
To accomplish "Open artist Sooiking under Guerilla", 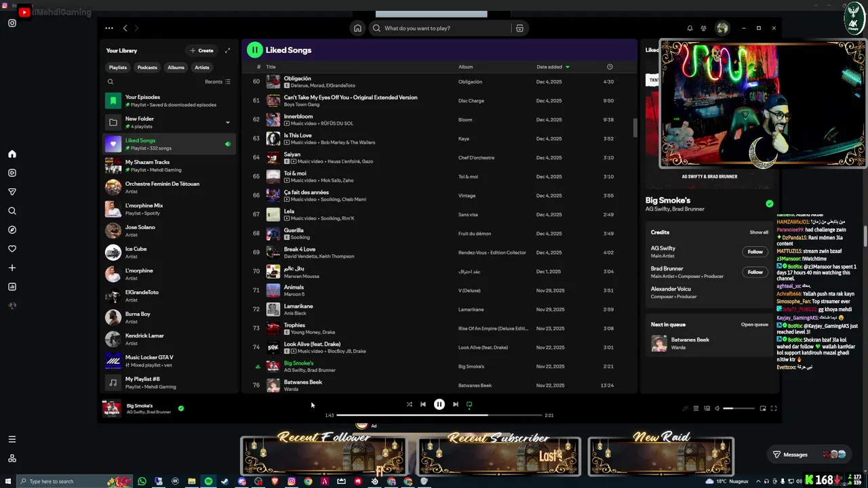I will point(300,237).
